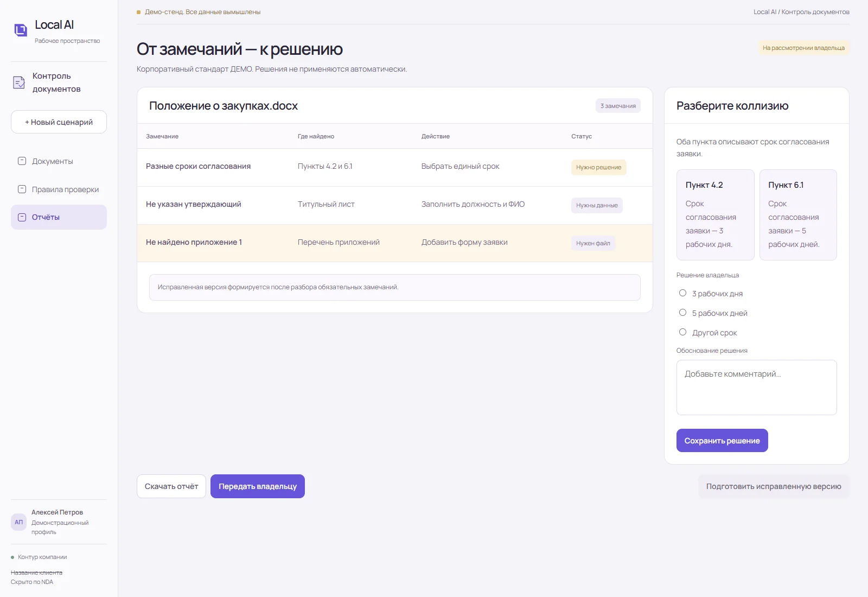Click the АП user avatar

point(19,522)
